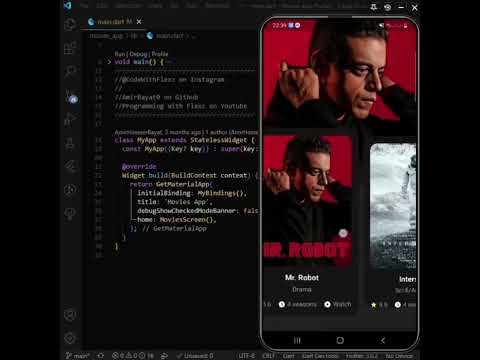Tap the phone's home navigation button
480x360 pixels.
coord(340,340)
